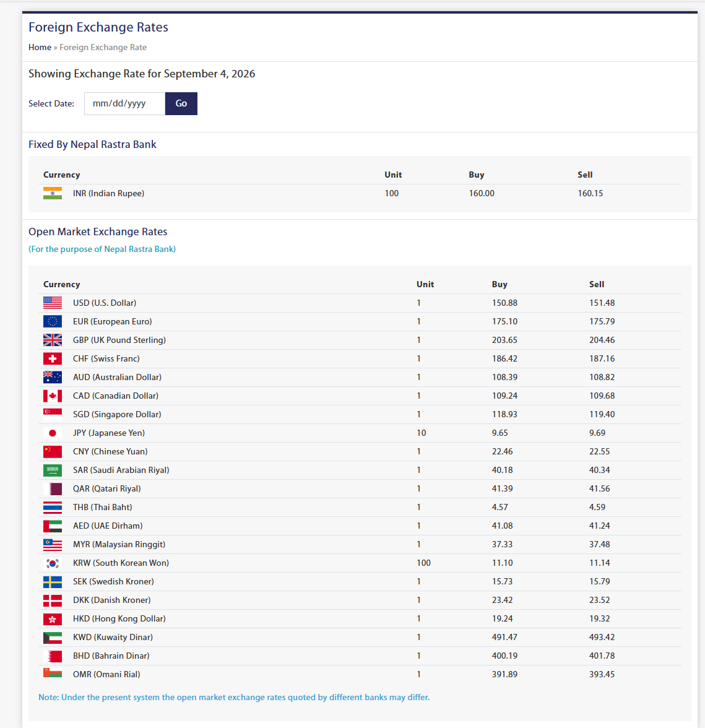Click the South Korean flag icon

(x=53, y=563)
